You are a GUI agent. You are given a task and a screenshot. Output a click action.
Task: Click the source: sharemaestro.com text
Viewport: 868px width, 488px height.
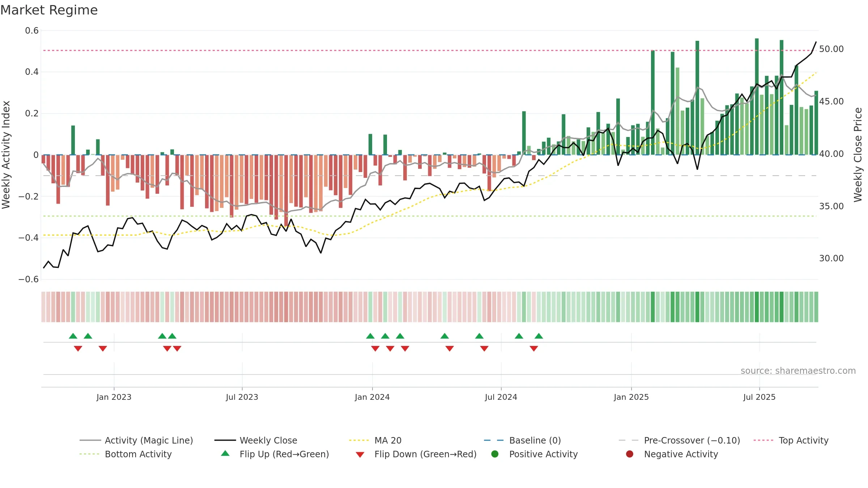click(798, 371)
